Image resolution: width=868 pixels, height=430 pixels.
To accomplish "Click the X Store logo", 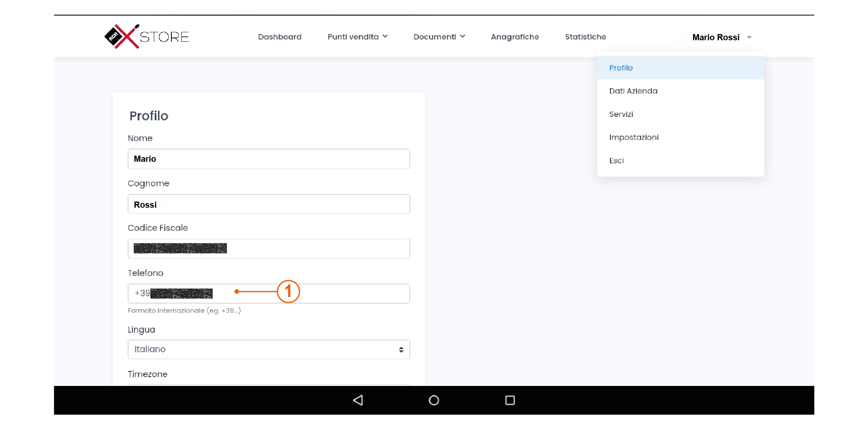I will tap(147, 37).
